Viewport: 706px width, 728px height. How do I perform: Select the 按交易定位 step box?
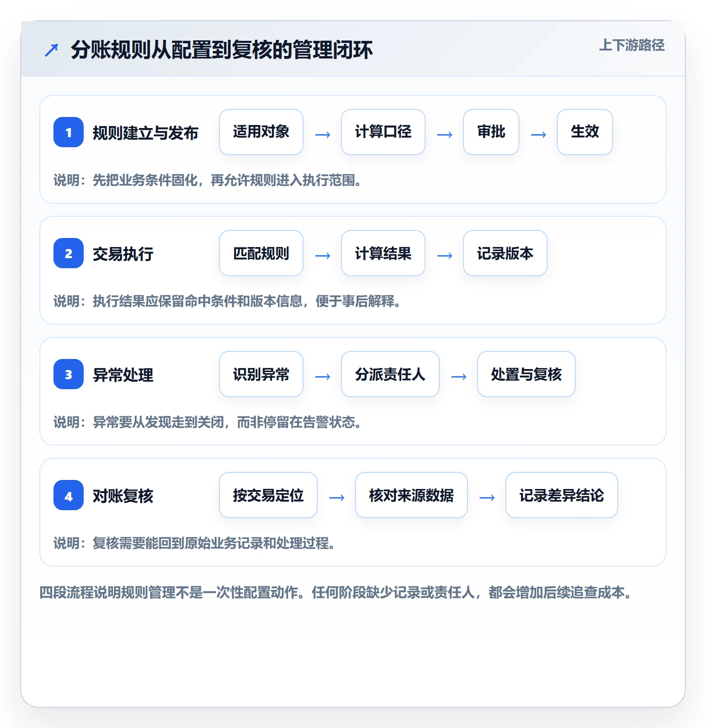[268, 495]
